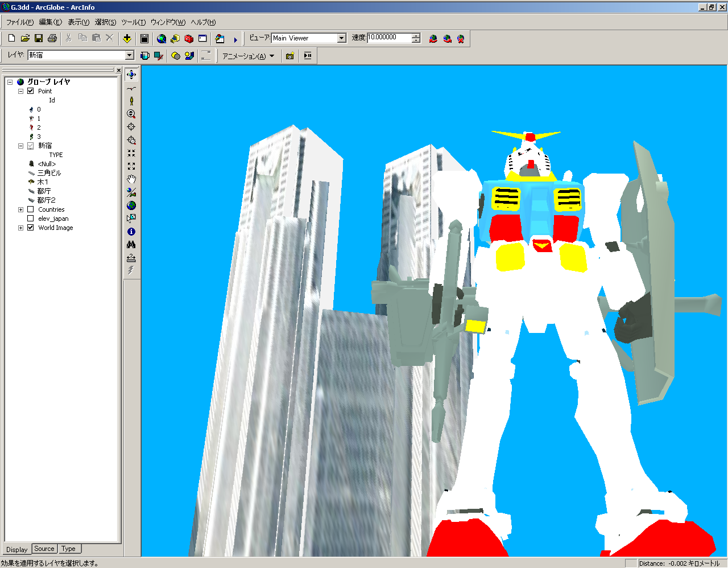Click the layer transparency cube icon

point(145,56)
